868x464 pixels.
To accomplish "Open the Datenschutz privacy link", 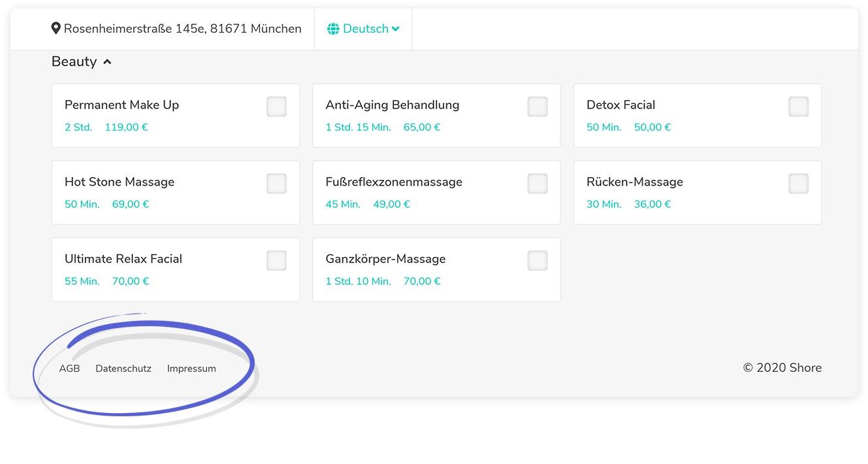I will [x=123, y=369].
